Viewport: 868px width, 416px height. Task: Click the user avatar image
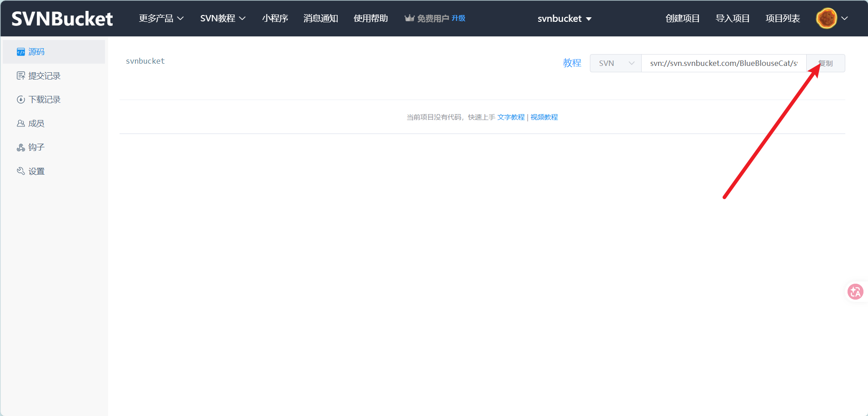click(827, 19)
